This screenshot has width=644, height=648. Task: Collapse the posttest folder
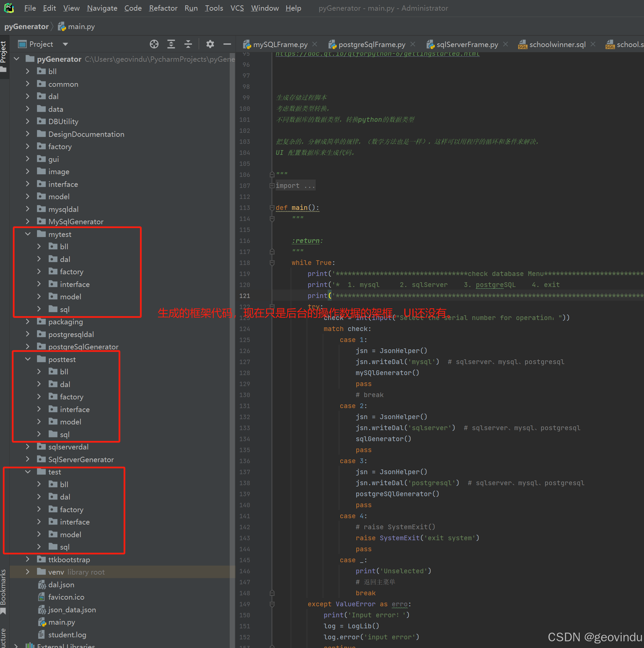[28, 359]
